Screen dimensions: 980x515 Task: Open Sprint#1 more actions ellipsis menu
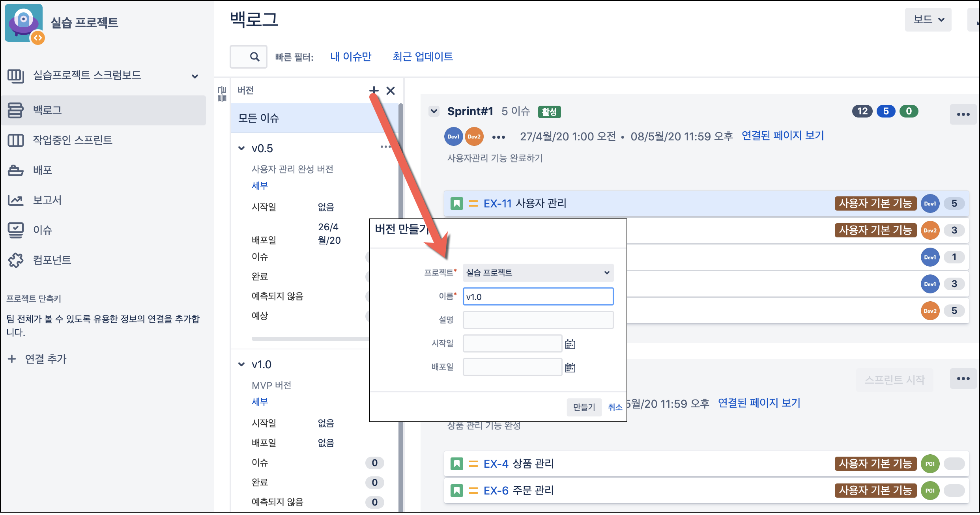pyautogui.click(x=963, y=114)
